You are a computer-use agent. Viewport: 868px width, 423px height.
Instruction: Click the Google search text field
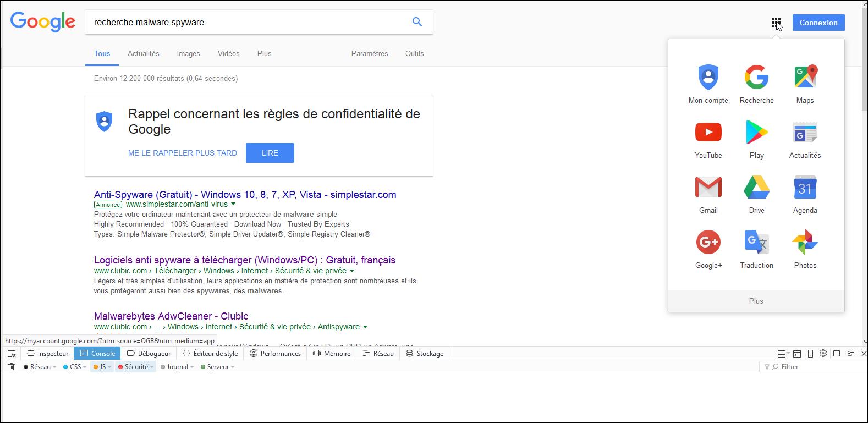[x=248, y=22]
